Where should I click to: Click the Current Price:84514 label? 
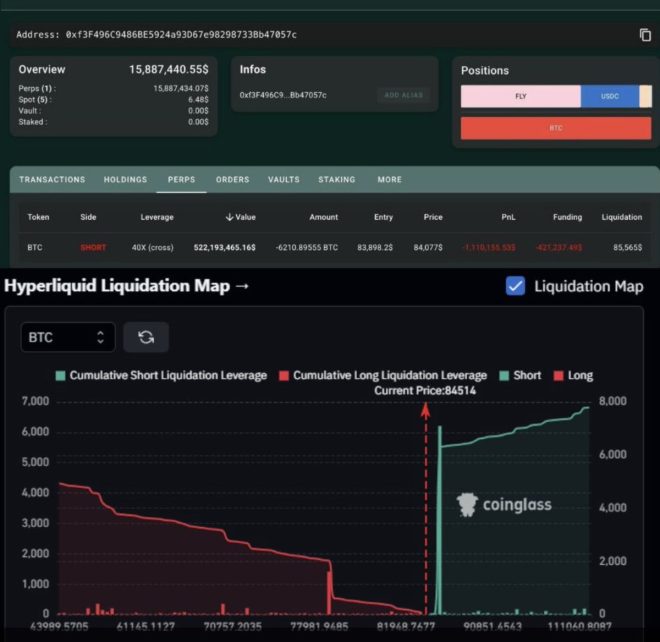(x=425, y=391)
